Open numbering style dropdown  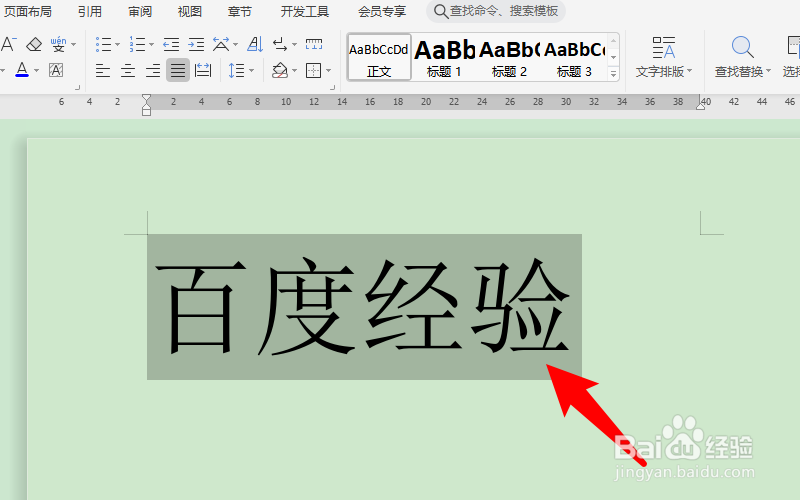[151, 45]
